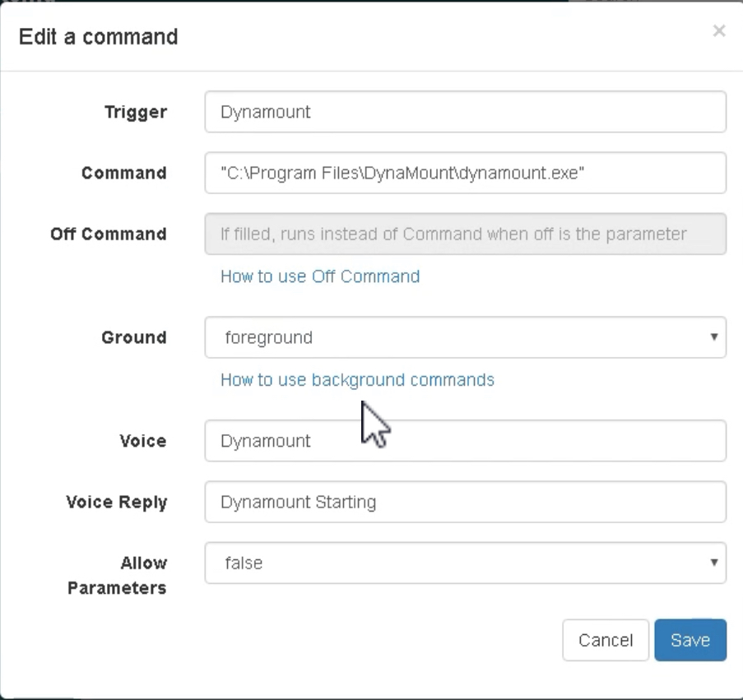
Task: Click the Voice input field
Action: tap(466, 441)
